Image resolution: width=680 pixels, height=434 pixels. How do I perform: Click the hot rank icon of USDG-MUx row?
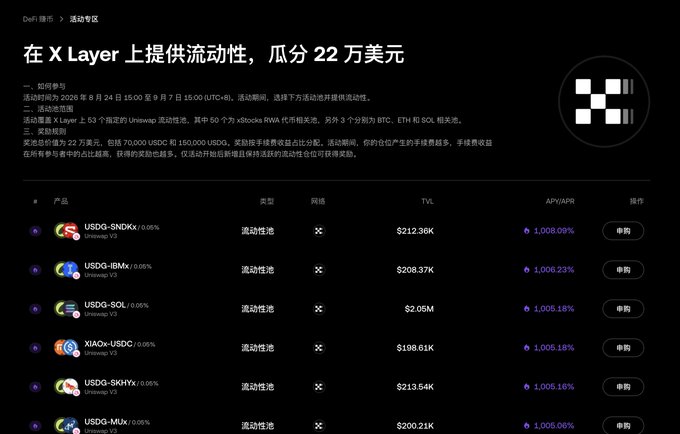[x=35, y=426]
